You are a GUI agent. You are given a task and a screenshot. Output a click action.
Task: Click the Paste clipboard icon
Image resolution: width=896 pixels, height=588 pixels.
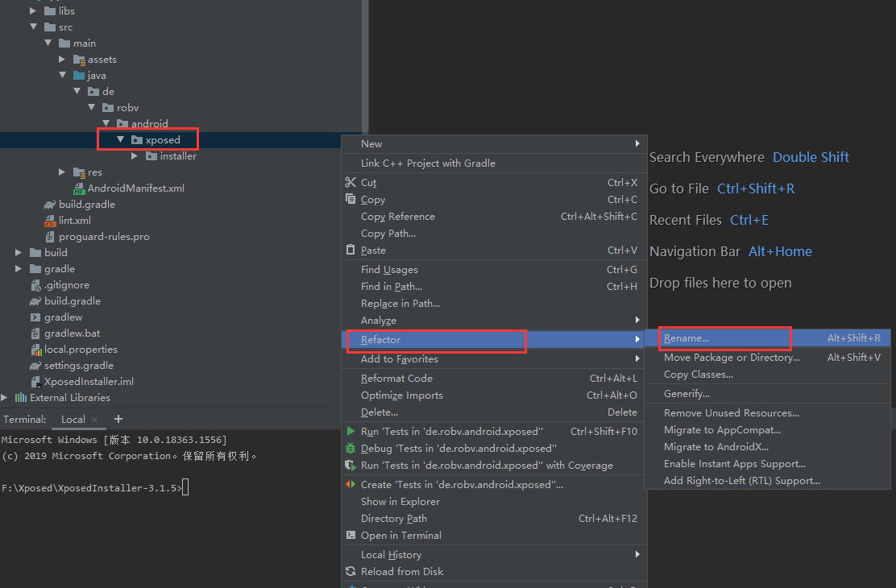[351, 250]
